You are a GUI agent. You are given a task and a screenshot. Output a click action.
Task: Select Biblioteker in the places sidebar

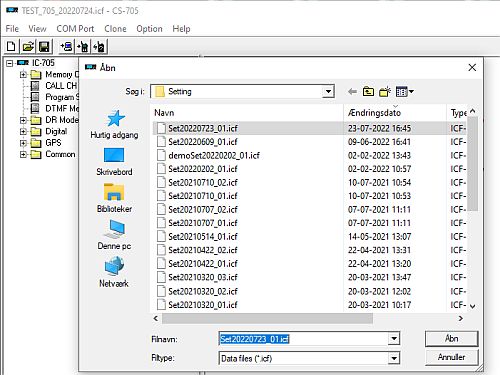click(114, 198)
